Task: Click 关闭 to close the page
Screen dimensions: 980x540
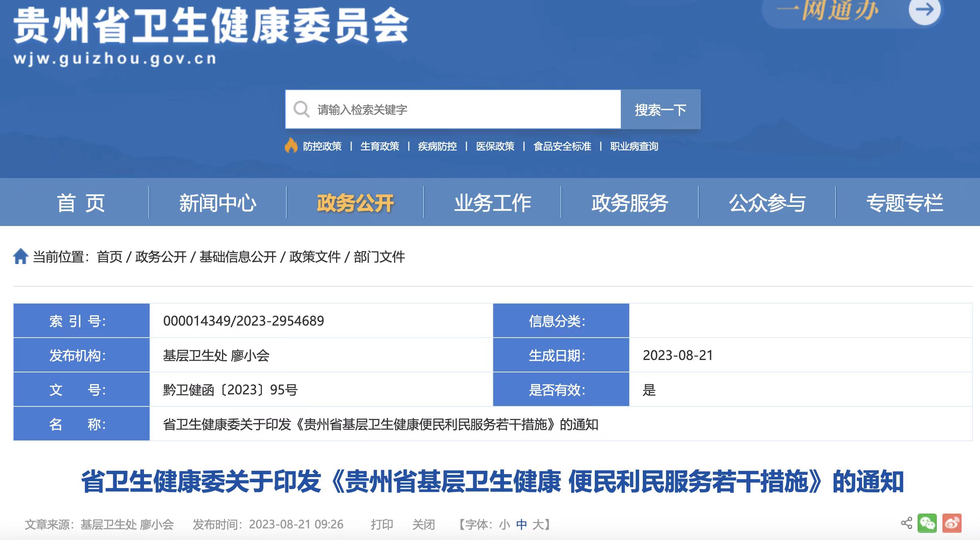Action: pyautogui.click(x=423, y=524)
